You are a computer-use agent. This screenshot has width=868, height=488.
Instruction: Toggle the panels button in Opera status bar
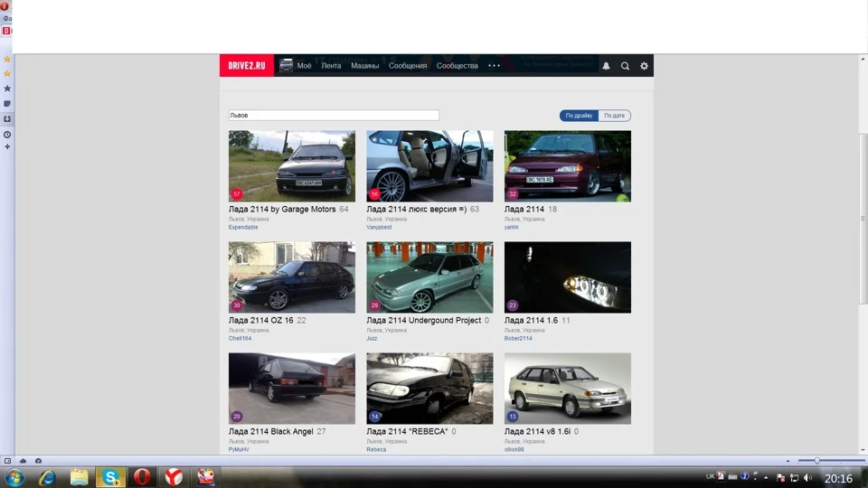click(8, 460)
